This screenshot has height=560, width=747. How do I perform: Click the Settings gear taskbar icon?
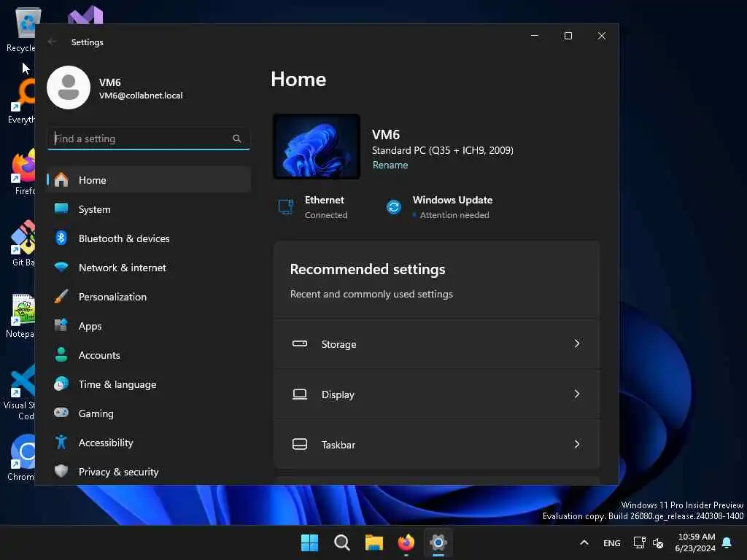coord(438,542)
